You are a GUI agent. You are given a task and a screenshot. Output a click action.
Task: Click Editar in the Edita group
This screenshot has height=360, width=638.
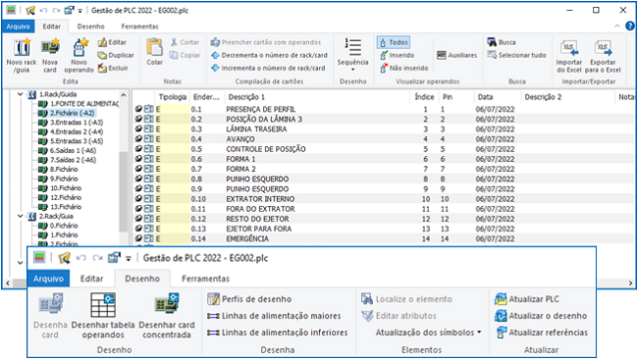coord(112,42)
